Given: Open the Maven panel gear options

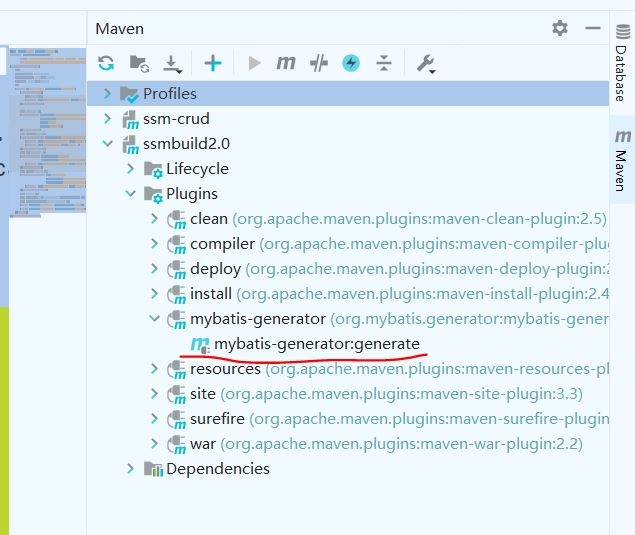Looking at the screenshot, I should click(560, 28).
